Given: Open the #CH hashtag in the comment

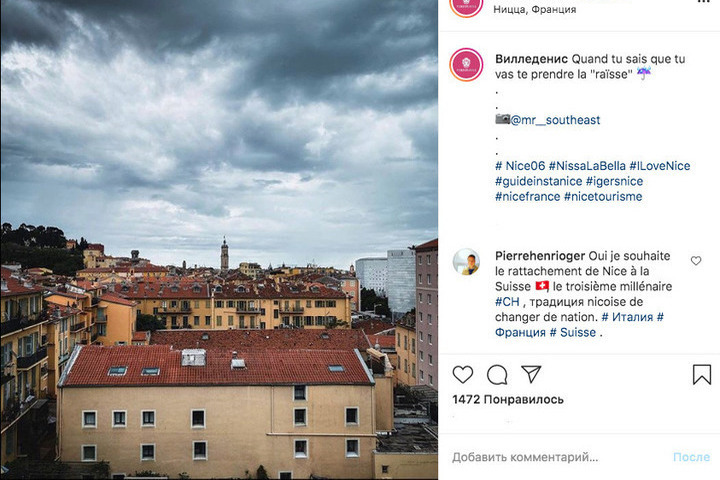Looking at the screenshot, I should tap(507, 302).
